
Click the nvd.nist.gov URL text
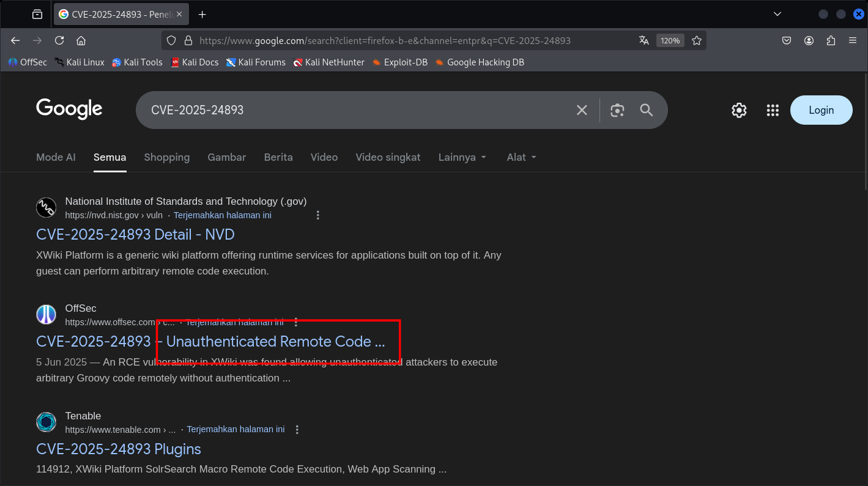(x=114, y=215)
